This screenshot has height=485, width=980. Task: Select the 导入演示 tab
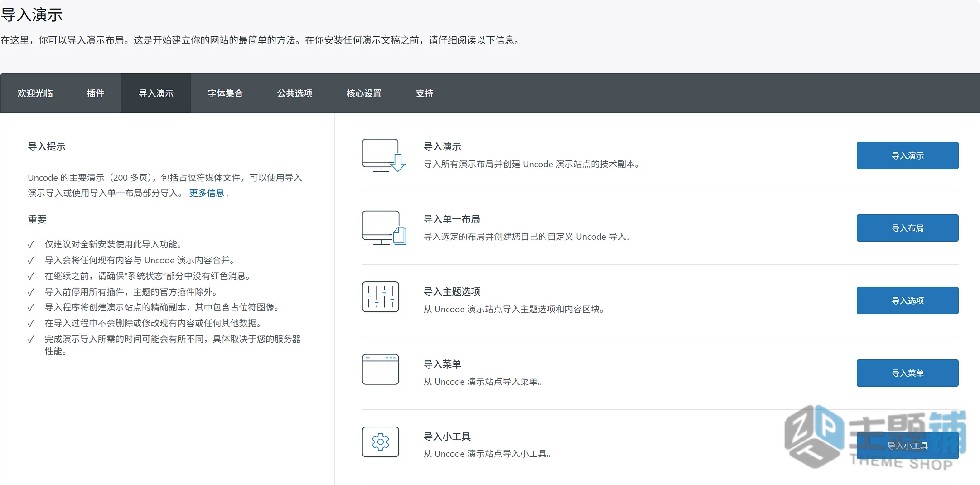tap(156, 93)
